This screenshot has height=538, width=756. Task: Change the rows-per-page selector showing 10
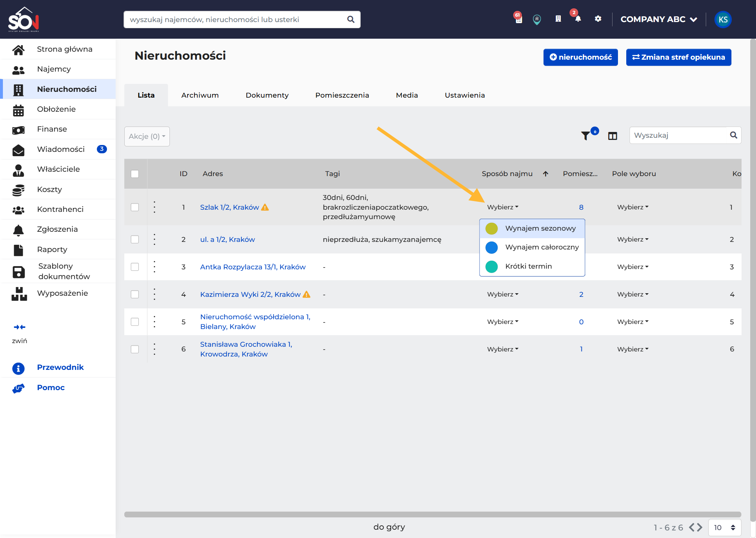point(725,528)
